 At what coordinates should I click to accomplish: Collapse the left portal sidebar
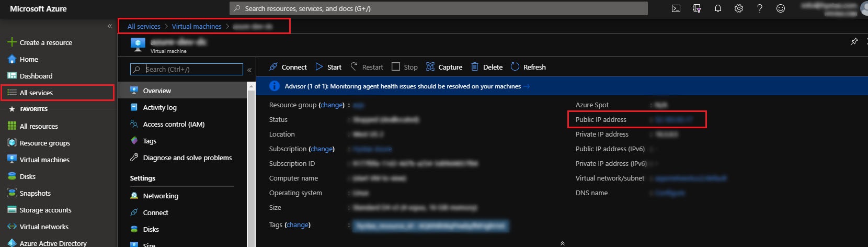click(x=110, y=26)
